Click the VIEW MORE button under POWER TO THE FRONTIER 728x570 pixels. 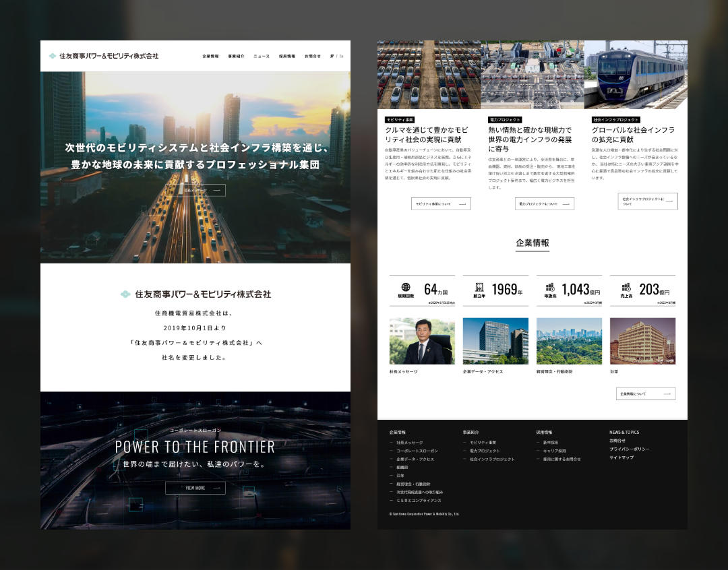195,488
